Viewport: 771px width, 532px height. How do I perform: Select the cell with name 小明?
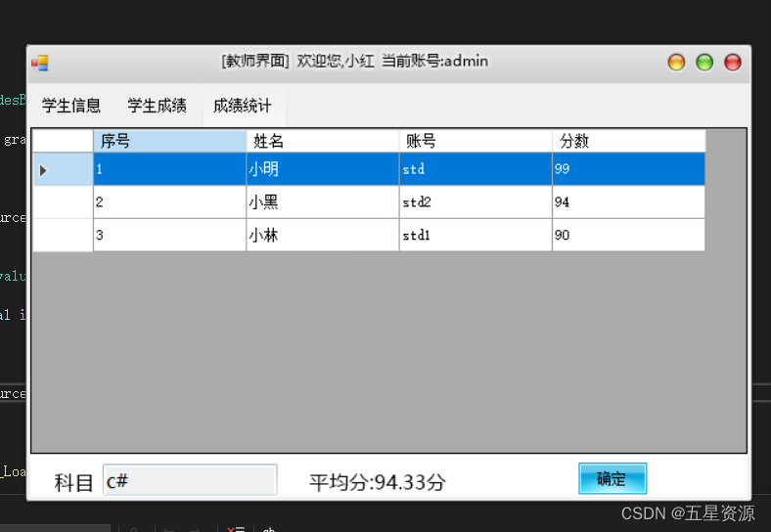[323, 169]
